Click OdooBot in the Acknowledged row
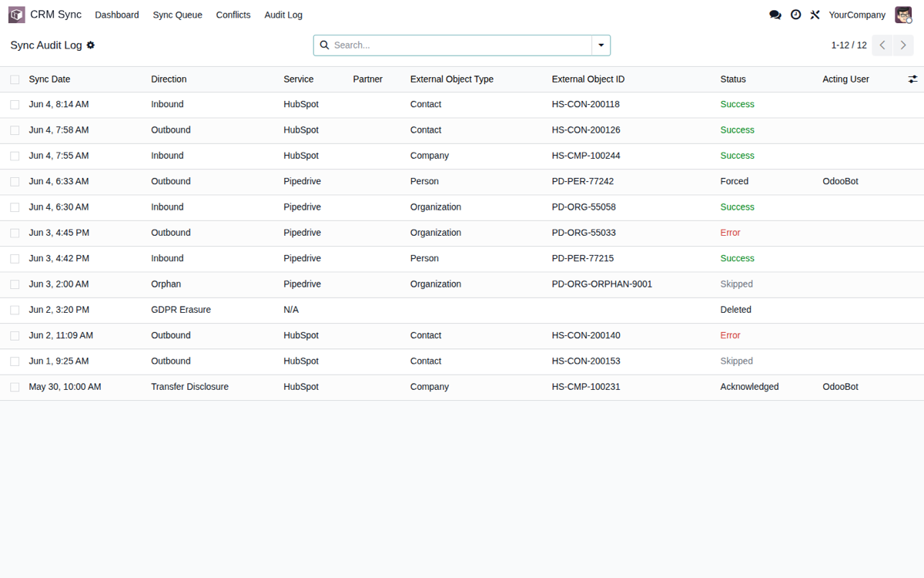 pos(840,387)
